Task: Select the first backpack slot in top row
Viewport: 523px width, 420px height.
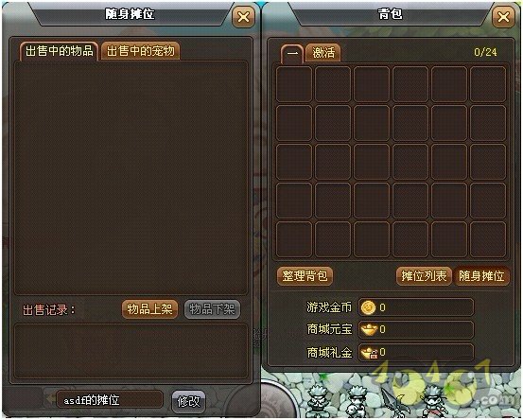Action: pos(294,84)
